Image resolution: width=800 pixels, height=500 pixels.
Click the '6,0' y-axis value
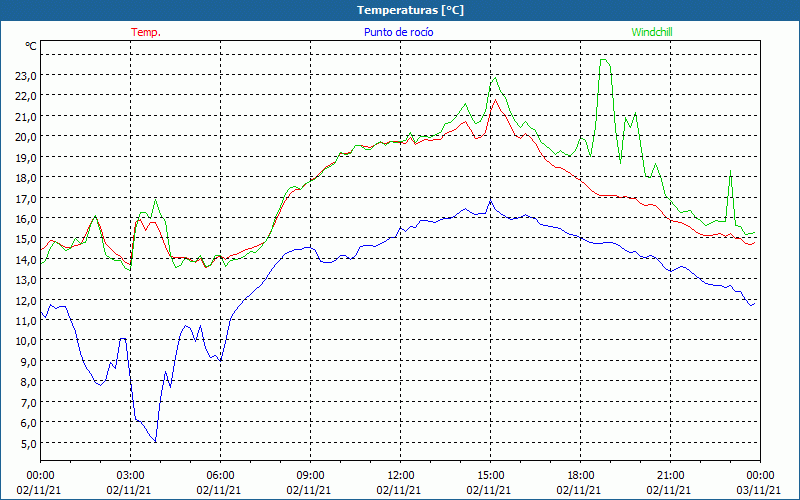click(x=29, y=422)
